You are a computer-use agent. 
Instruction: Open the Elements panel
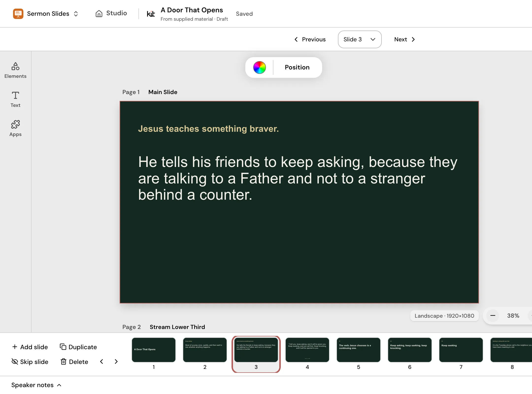(x=15, y=70)
